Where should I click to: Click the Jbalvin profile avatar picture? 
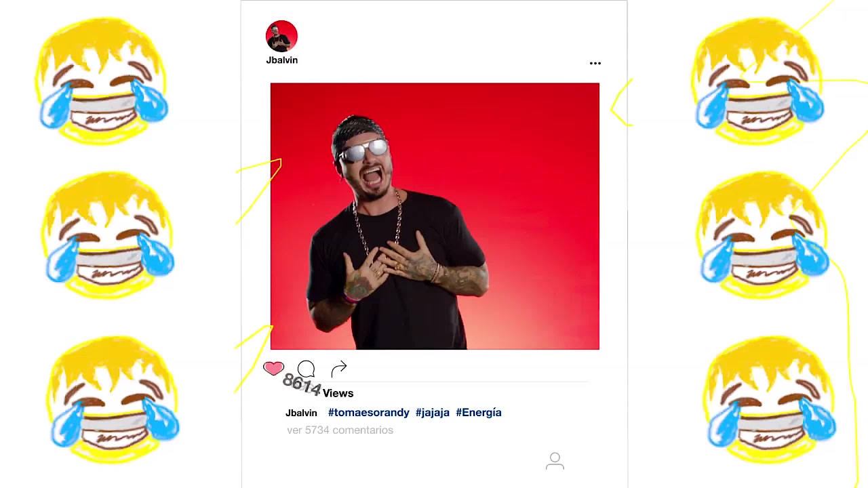[281, 36]
